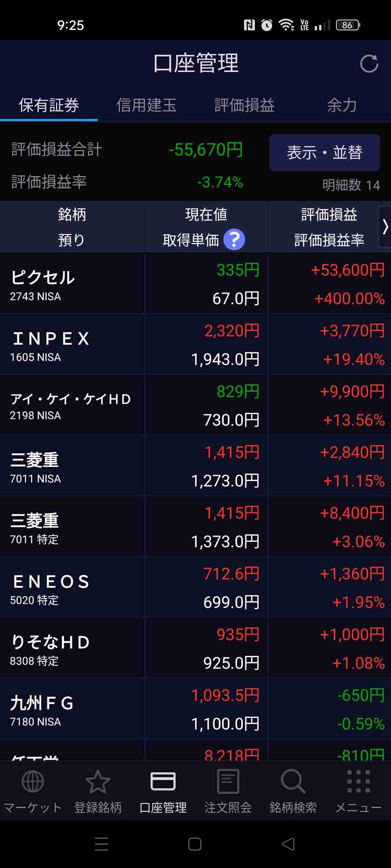Tap Android back triangle button

pyautogui.click(x=288, y=844)
